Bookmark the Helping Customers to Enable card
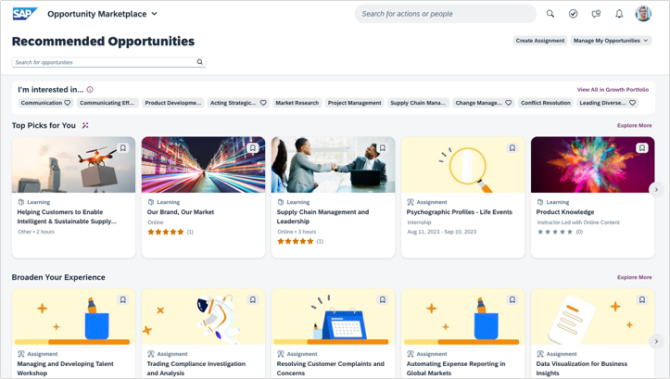Image resolution: width=670 pixels, height=379 pixels. click(x=123, y=148)
